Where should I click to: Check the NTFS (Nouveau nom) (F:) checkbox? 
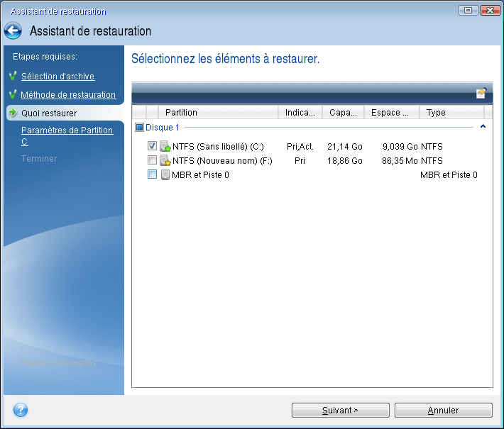coord(152,160)
